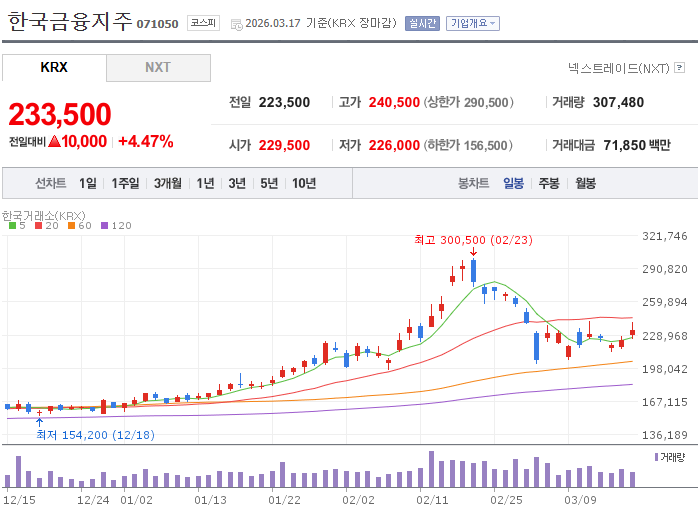Click the 한국금융지주 stock title

[70, 21]
